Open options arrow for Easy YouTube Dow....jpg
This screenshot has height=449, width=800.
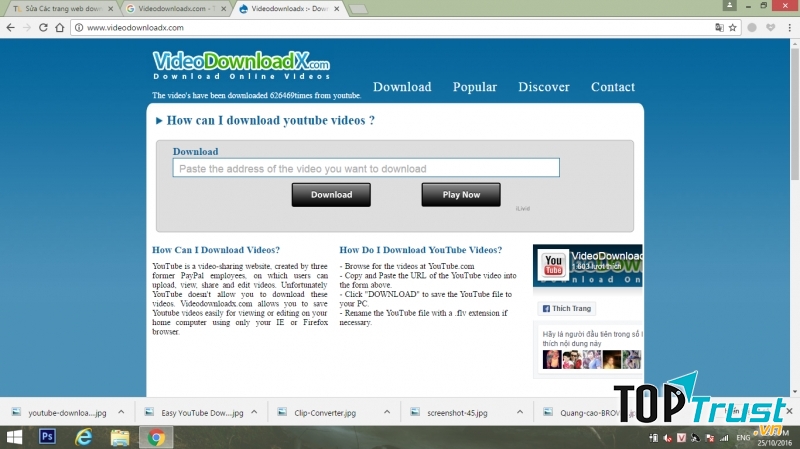coord(254,412)
